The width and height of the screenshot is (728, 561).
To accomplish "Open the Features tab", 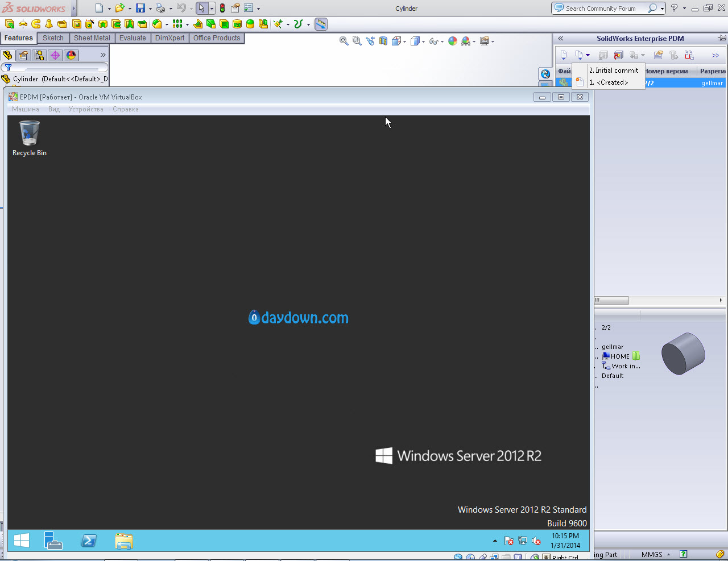I will point(19,38).
